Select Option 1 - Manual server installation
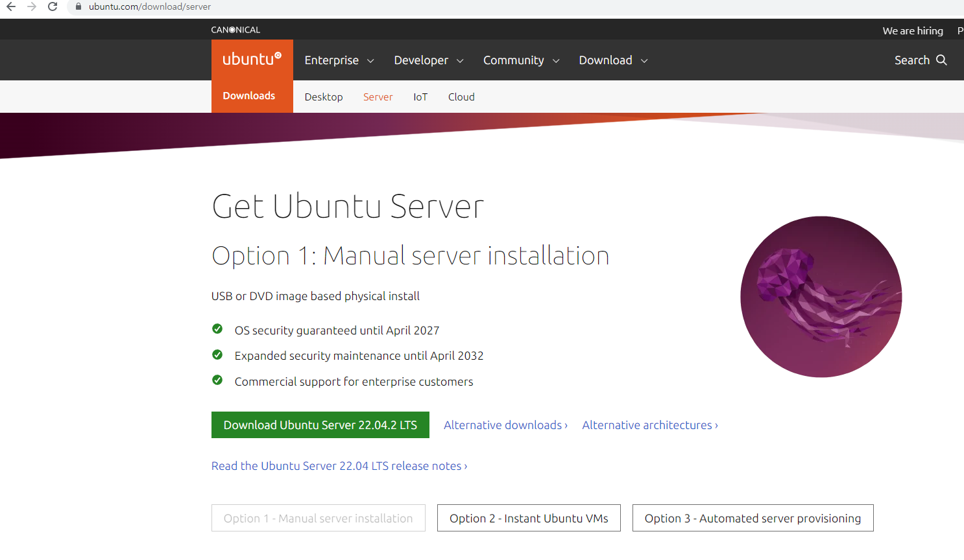This screenshot has width=964, height=560. click(x=319, y=518)
